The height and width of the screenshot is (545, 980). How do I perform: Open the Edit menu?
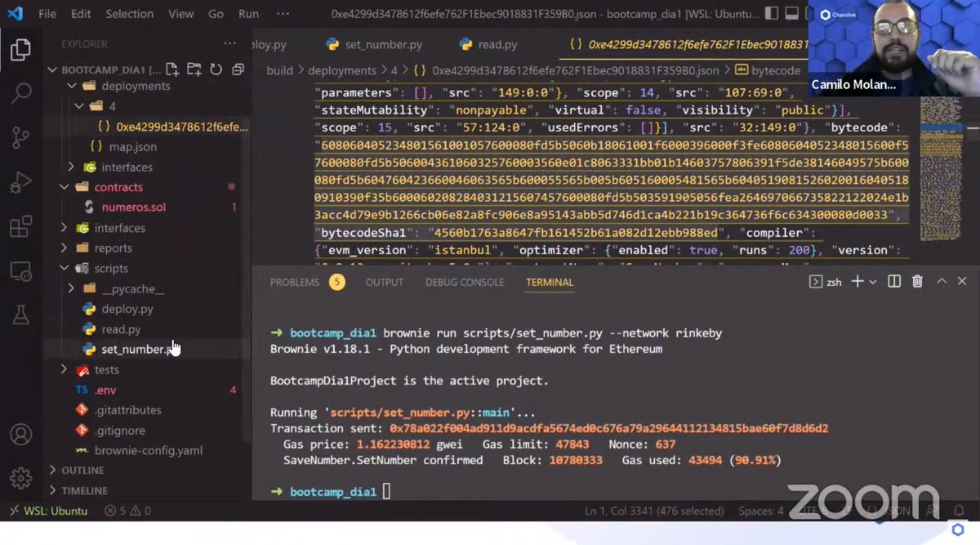point(81,14)
